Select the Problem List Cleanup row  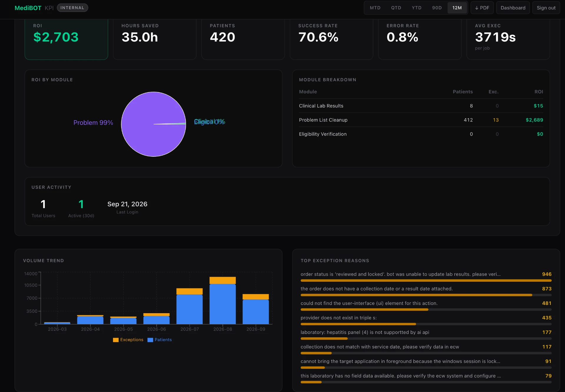[x=421, y=120]
